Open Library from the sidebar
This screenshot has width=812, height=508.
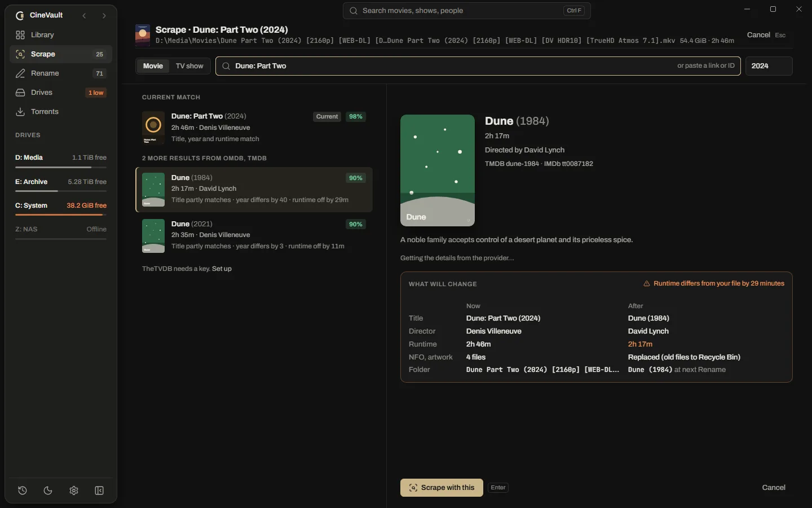click(x=61, y=35)
